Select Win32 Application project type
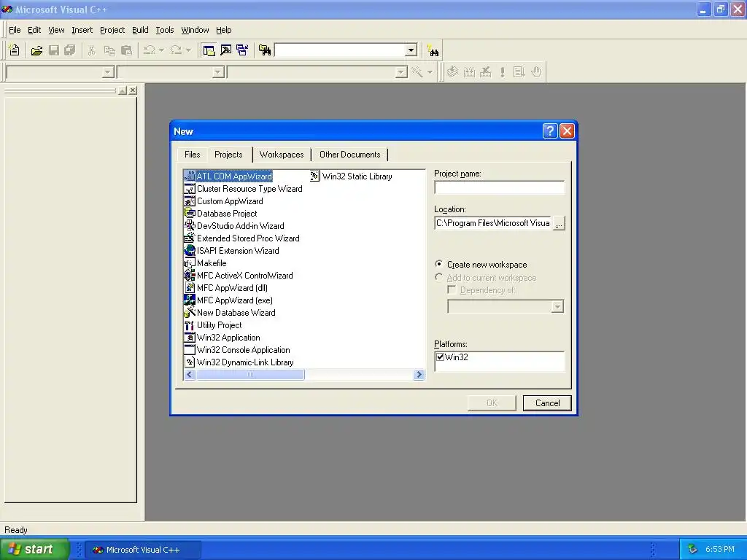The image size is (747, 560). coord(222,337)
